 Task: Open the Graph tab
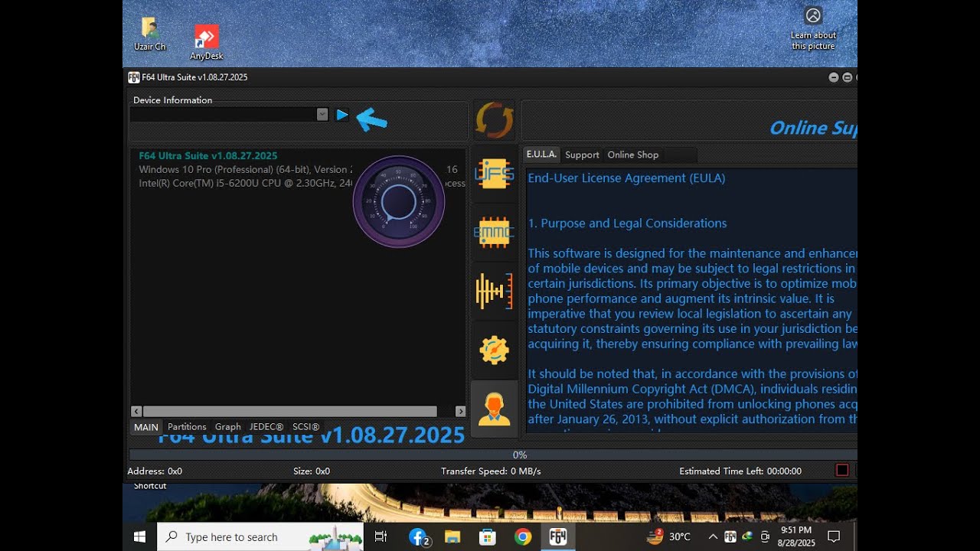coord(227,427)
